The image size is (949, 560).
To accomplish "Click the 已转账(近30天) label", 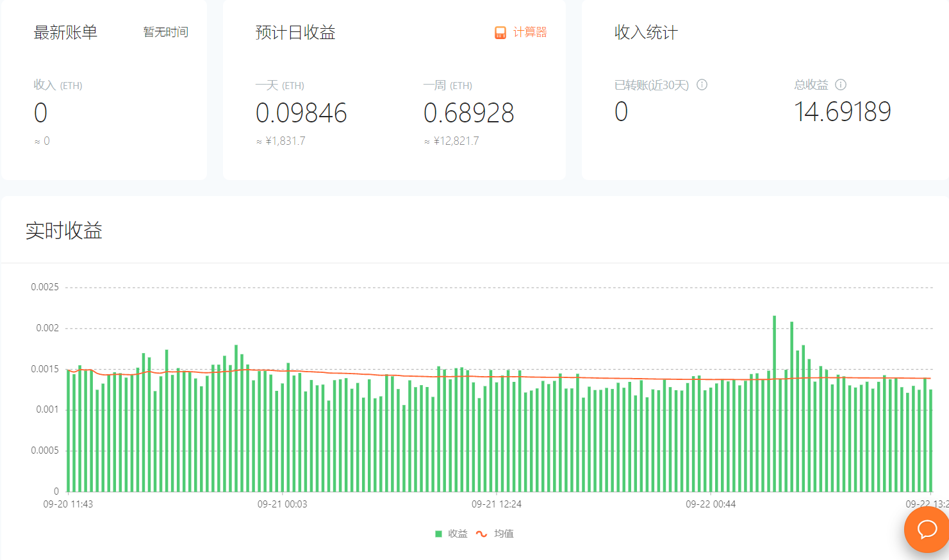I will [x=652, y=85].
